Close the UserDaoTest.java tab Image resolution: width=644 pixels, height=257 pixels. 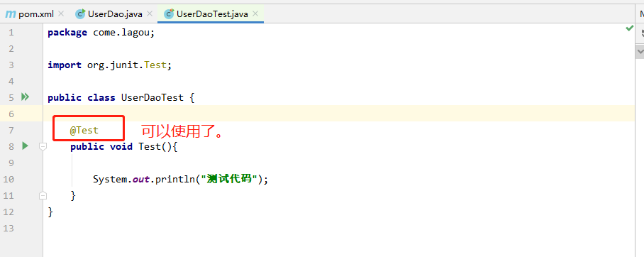(255, 14)
